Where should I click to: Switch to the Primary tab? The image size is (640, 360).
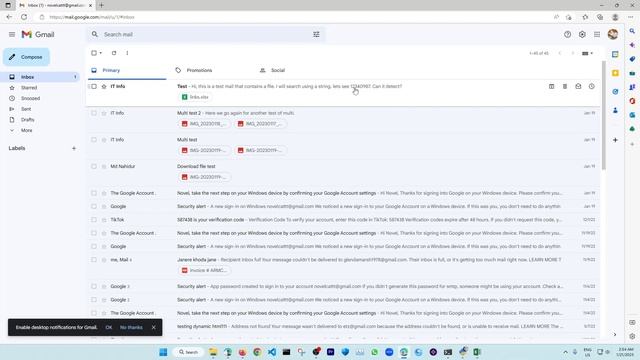pos(127,70)
